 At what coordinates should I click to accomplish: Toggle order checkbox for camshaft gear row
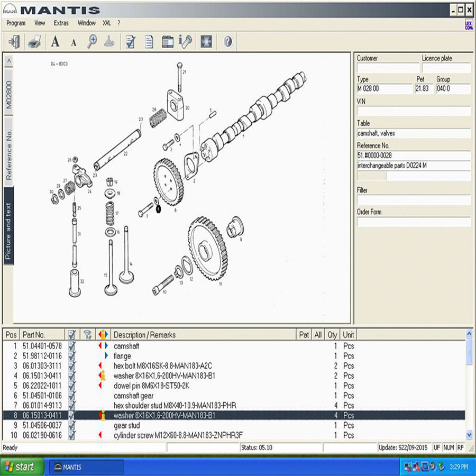(72, 396)
